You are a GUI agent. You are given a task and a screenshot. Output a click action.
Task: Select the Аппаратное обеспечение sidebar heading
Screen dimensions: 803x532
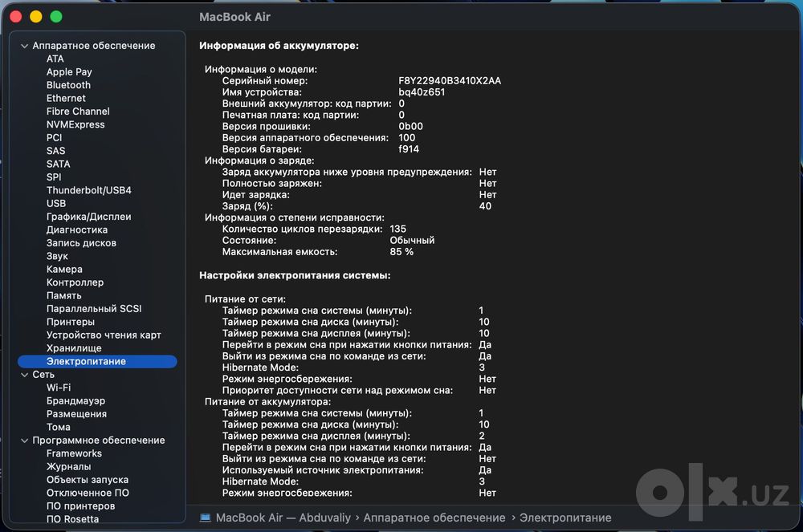(x=94, y=46)
